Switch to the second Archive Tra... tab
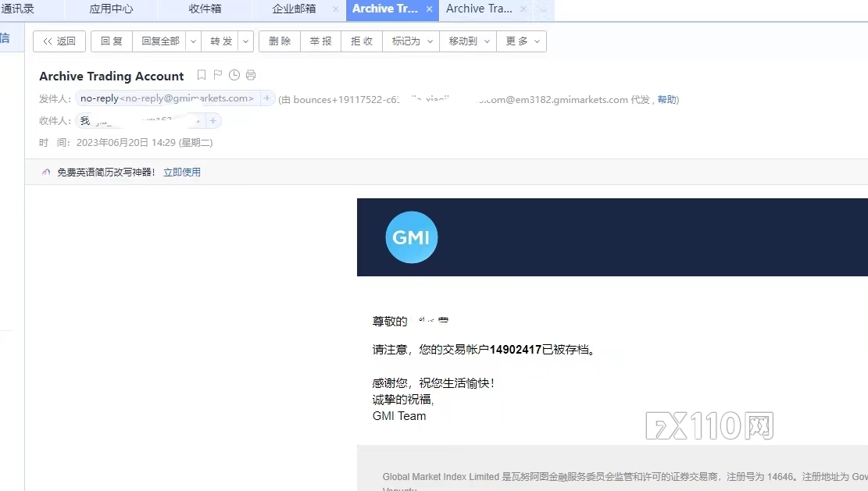 point(479,9)
